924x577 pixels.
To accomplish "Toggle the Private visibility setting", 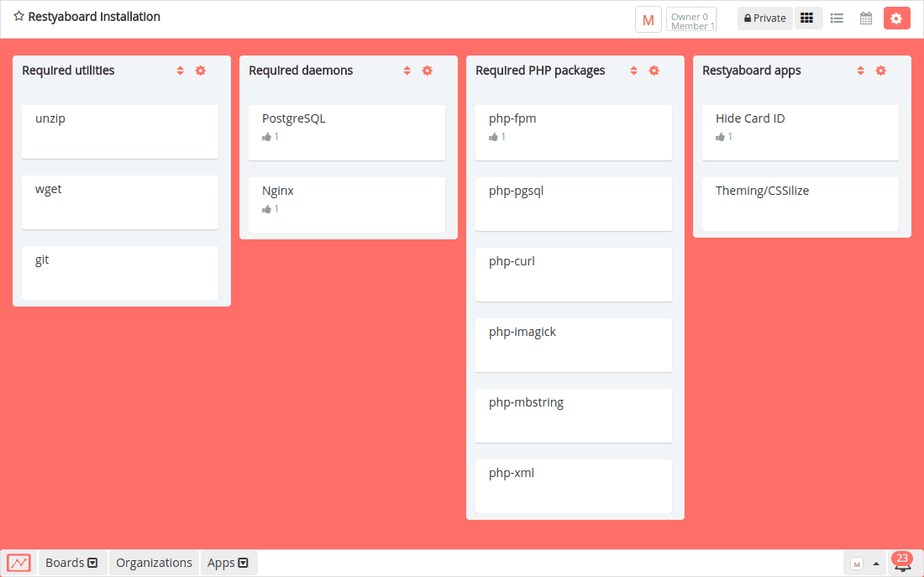I will click(765, 18).
